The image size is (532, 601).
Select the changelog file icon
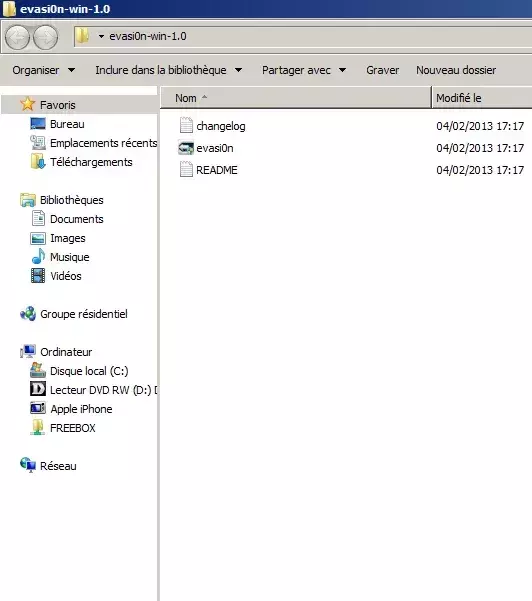[186, 125]
